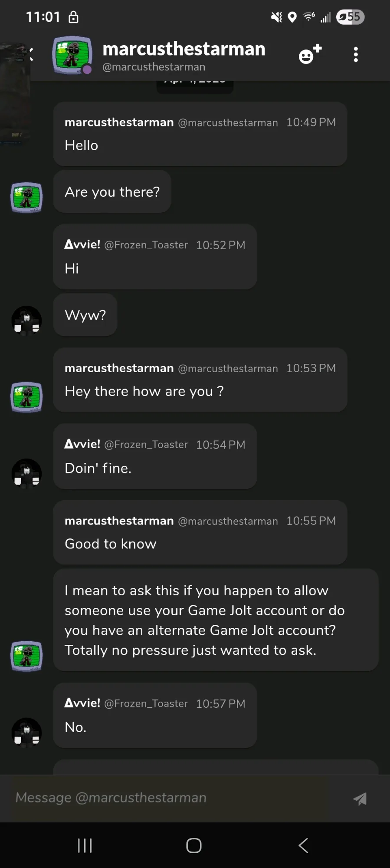The image size is (390, 868).
Task: Tap marcusthestarman avatar beside Game Jolt question
Action: point(26,656)
